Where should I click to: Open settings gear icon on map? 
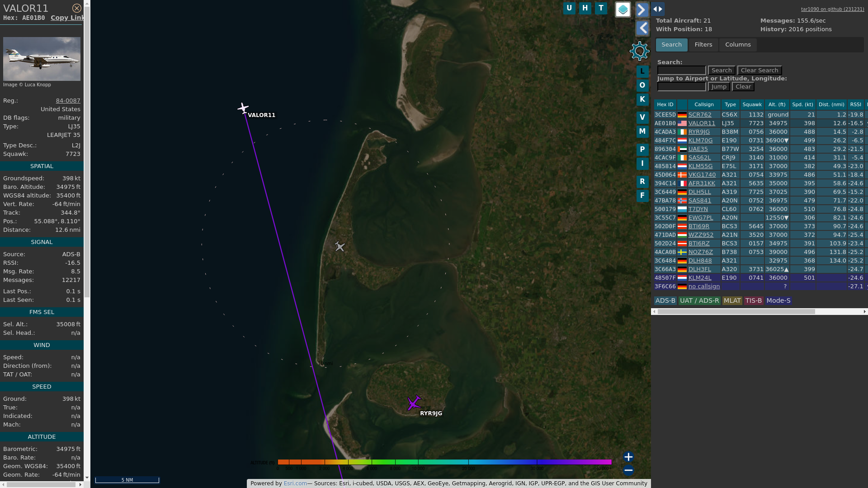[x=639, y=51]
